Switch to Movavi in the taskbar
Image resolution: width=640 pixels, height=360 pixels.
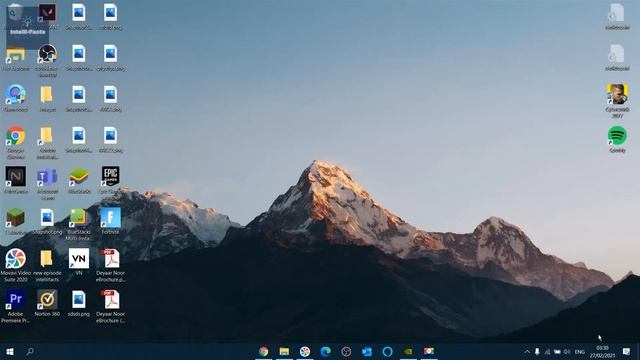[x=305, y=351]
